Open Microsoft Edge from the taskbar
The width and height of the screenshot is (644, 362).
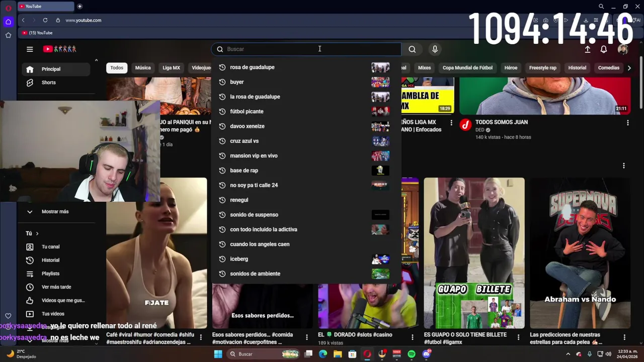pos(323,354)
